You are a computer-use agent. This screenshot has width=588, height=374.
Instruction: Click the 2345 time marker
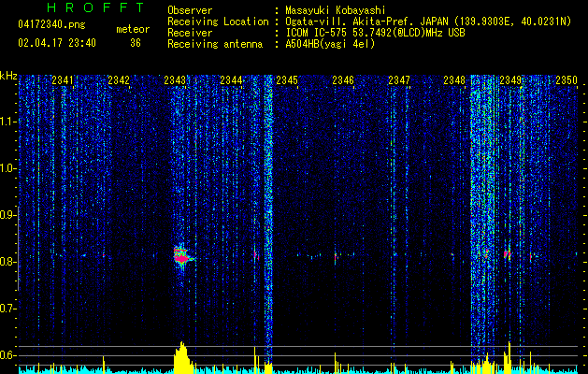287,79
